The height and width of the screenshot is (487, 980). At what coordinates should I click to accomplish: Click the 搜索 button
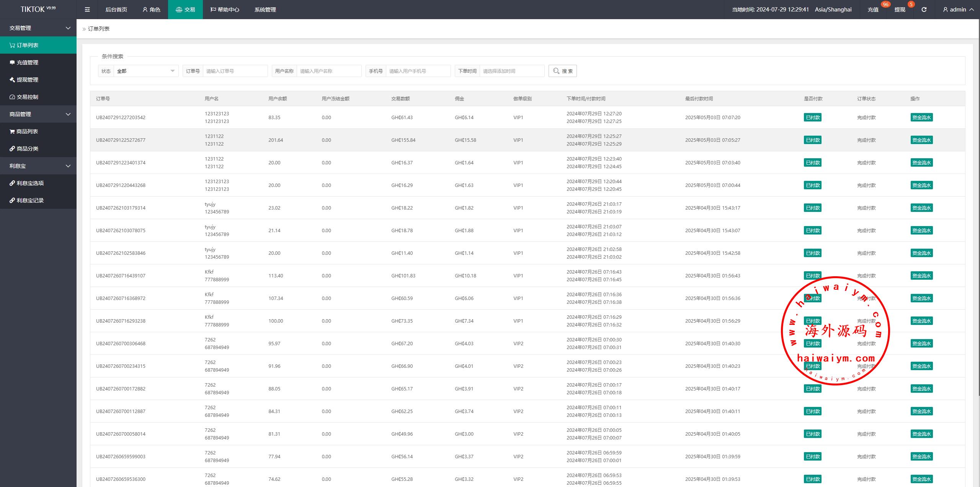[x=562, y=71]
